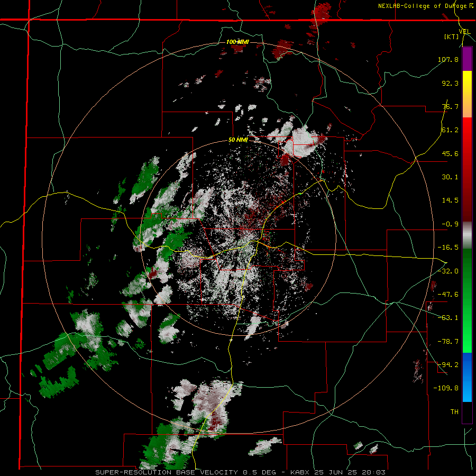
Task: Click the 30.1 legend value
Action: 450,177
